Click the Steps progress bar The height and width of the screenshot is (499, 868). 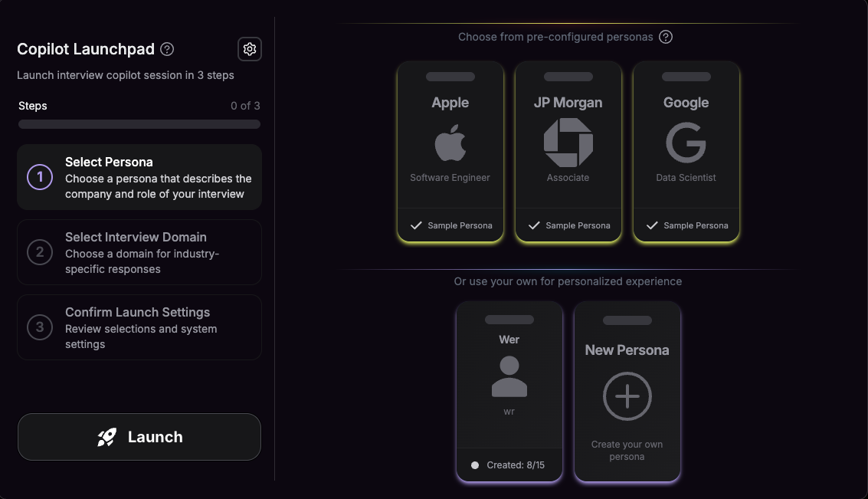tap(139, 124)
